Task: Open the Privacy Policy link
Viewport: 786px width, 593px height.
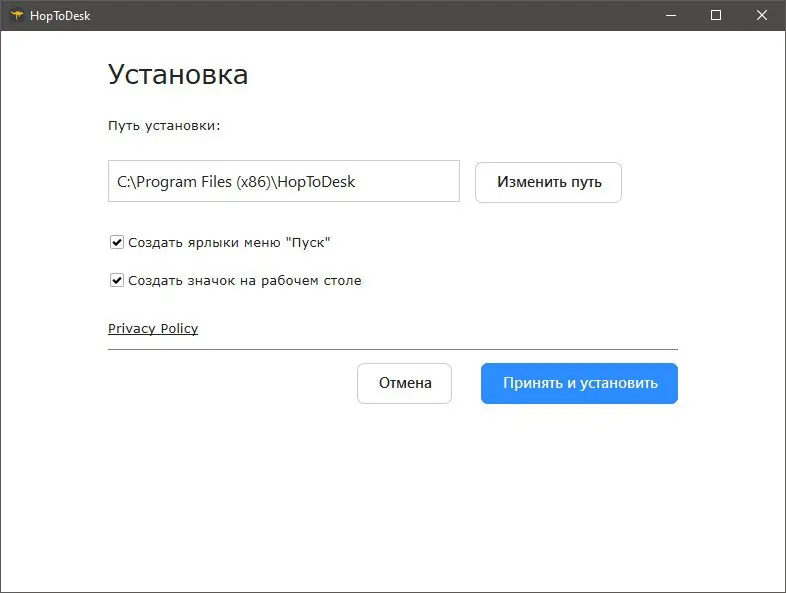Action: click(x=153, y=328)
